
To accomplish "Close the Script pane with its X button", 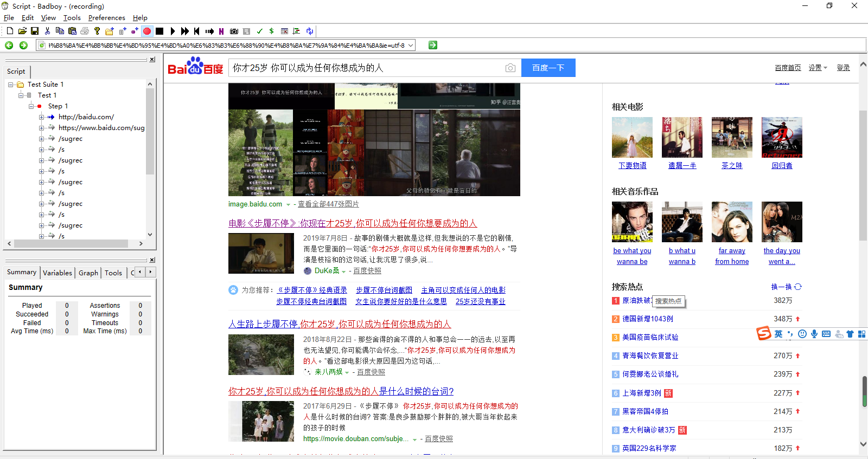I will coord(152,60).
